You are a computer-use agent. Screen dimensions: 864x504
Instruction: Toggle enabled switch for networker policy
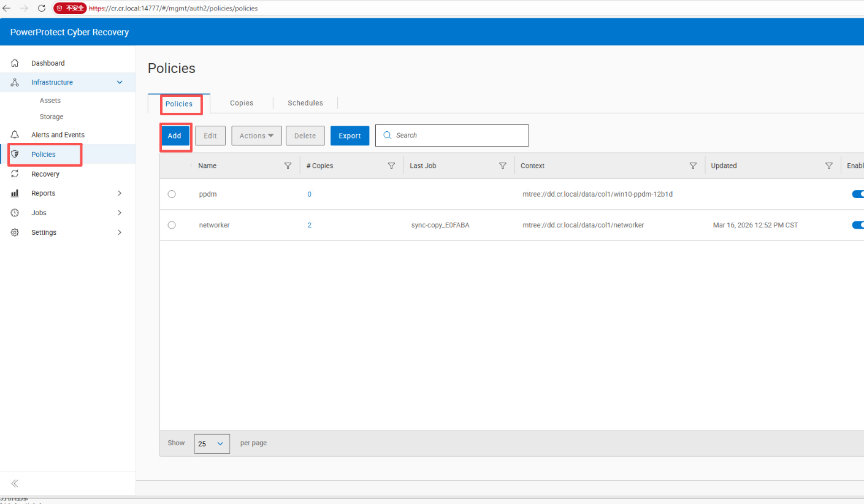tap(858, 225)
